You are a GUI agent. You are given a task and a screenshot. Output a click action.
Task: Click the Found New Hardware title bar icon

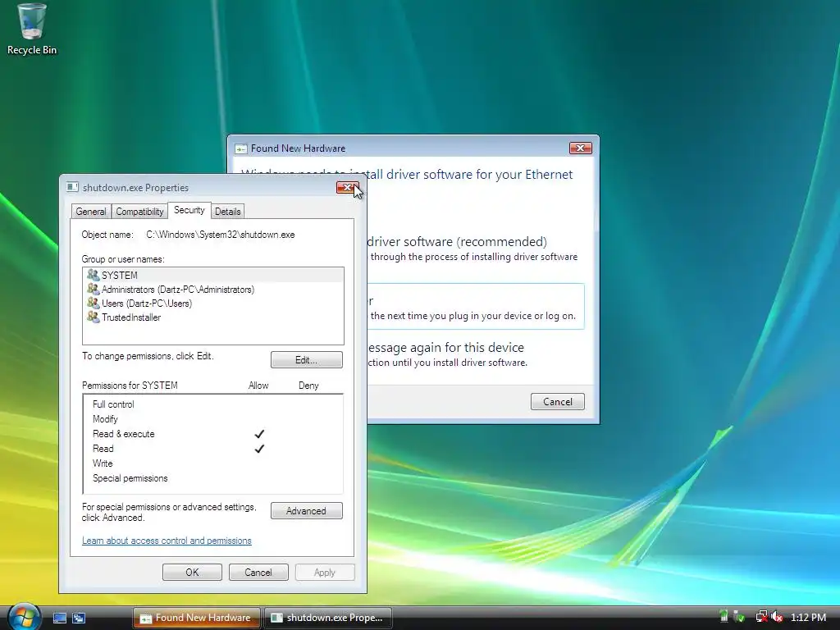click(x=241, y=149)
